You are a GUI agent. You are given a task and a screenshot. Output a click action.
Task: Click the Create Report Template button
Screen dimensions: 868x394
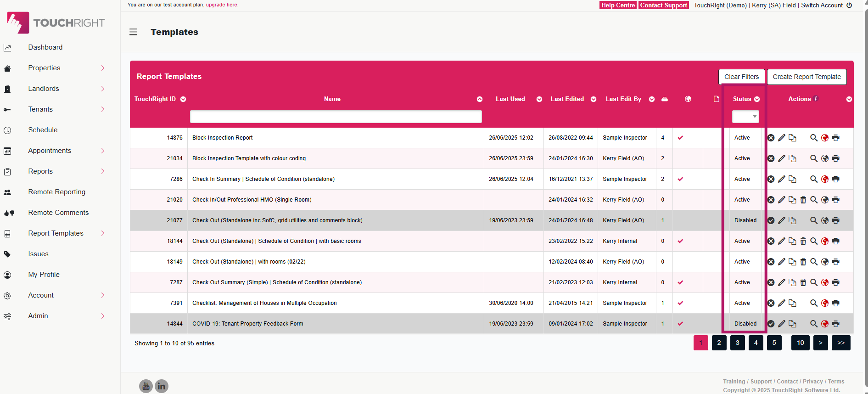(806, 77)
